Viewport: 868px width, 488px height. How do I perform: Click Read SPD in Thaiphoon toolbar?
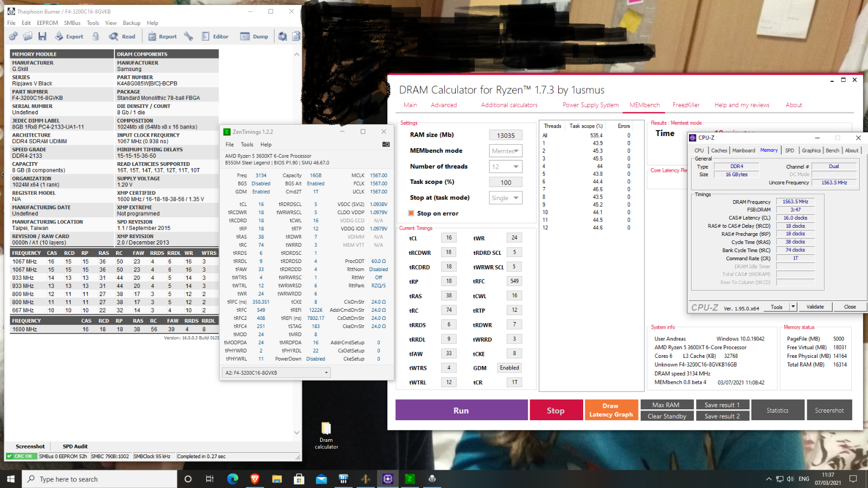(123, 36)
